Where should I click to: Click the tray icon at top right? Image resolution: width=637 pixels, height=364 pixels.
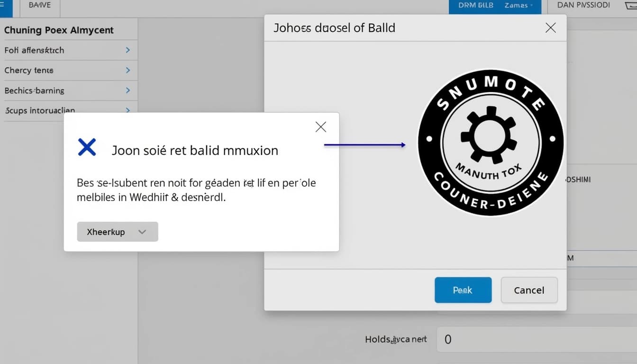coord(634,5)
